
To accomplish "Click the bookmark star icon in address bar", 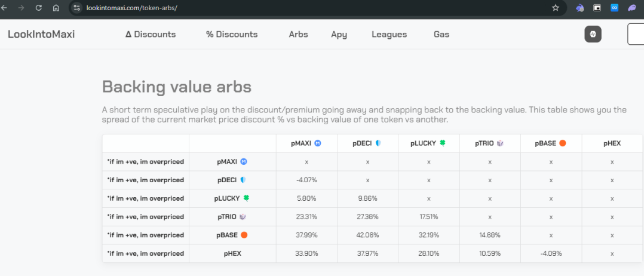I will point(555,8).
